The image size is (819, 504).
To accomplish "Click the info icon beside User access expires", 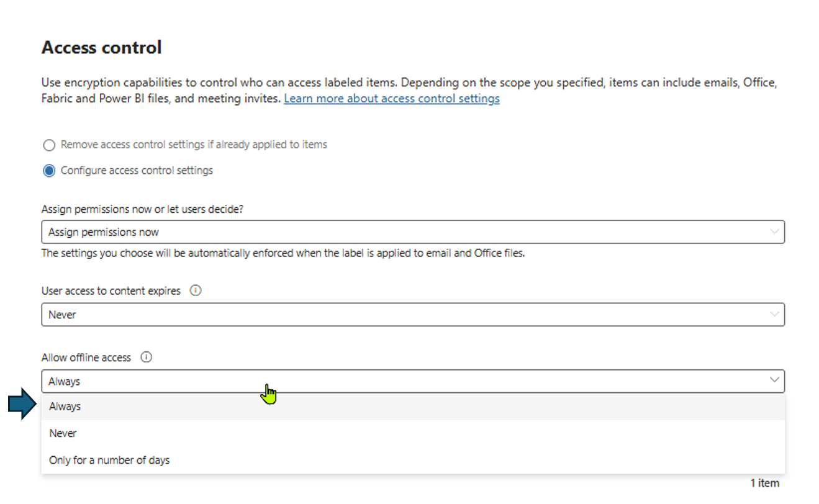I will (196, 290).
